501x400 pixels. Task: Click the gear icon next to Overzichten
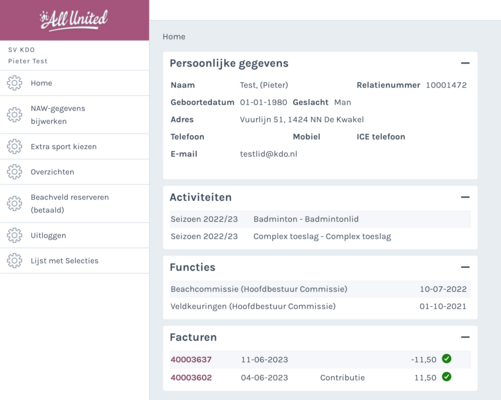pyautogui.click(x=14, y=172)
